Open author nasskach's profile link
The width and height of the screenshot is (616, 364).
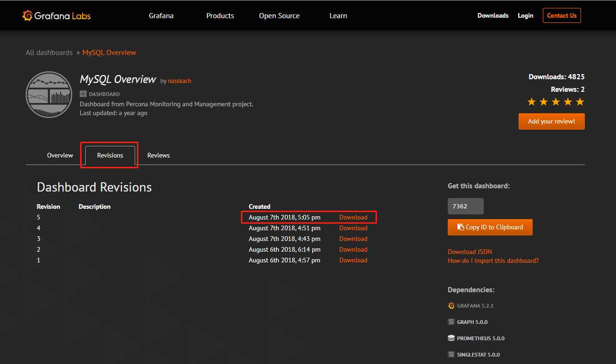[x=179, y=81]
